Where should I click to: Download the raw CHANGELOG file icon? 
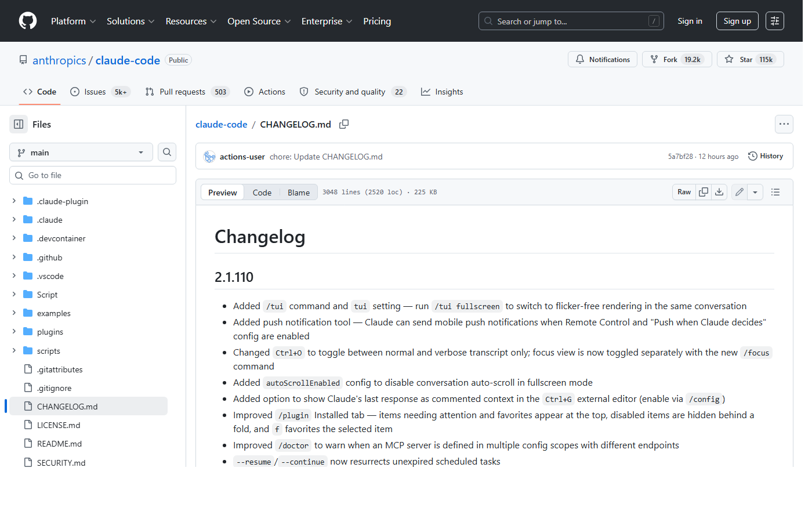pos(719,192)
